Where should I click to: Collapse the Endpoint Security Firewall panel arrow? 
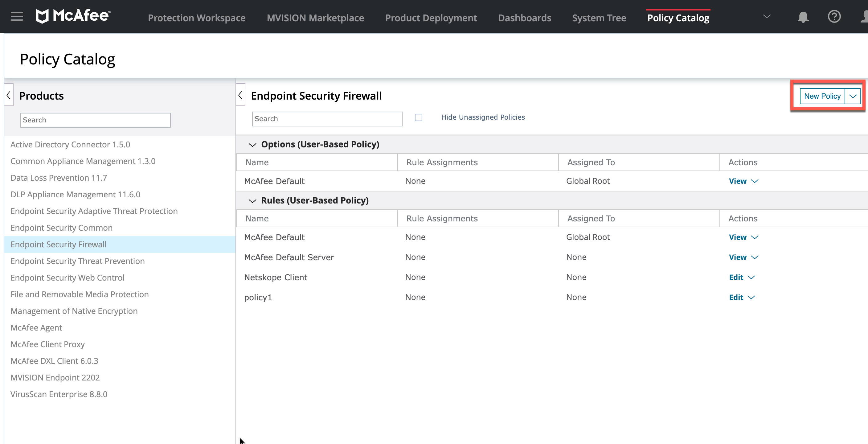(240, 95)
